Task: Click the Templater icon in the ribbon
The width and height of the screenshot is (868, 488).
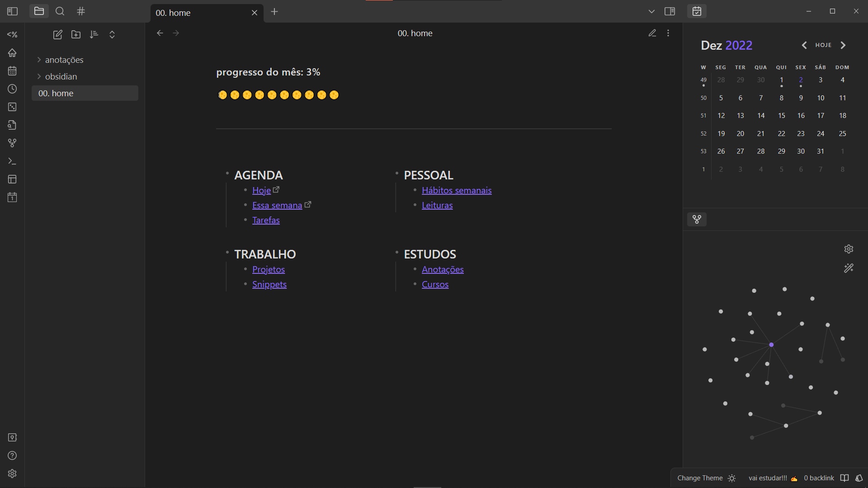Action: pos(12,34)
